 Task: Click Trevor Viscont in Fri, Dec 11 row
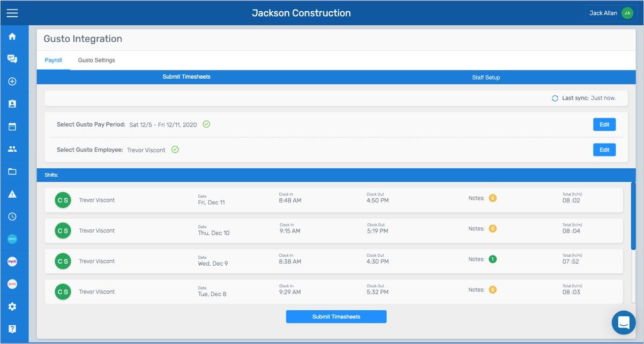click(x=97, y=200)
